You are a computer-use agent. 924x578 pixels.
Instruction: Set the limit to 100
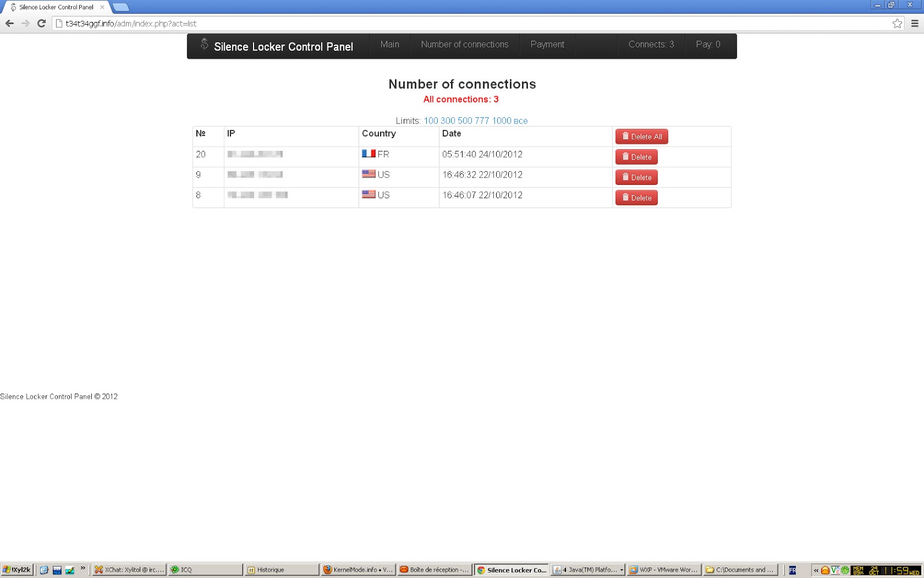click(431, 121)
